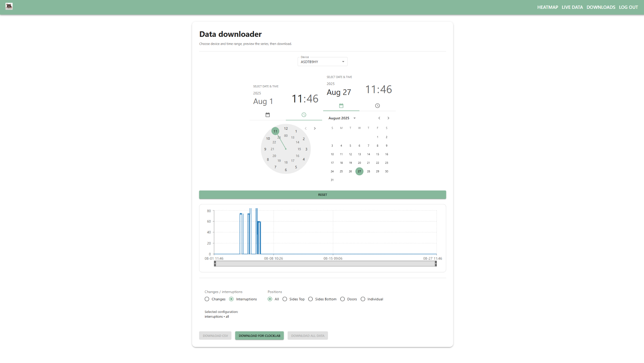Screen dimensions: 644x363
Task: Select hour 15 on the inner clock ring
Action: click(x=299, y=149)
